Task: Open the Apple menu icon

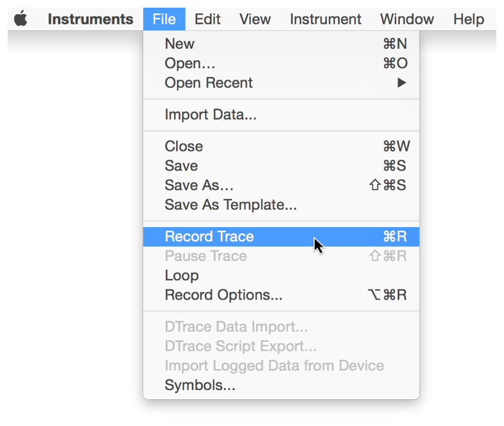Action: coord(21,19)
